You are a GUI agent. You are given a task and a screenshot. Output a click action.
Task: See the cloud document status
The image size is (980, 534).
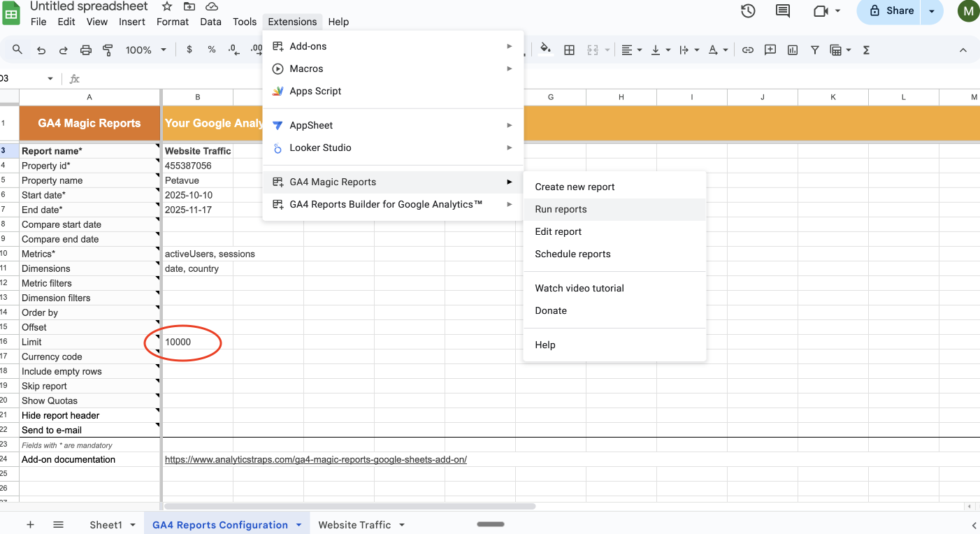tap(212, 6)
